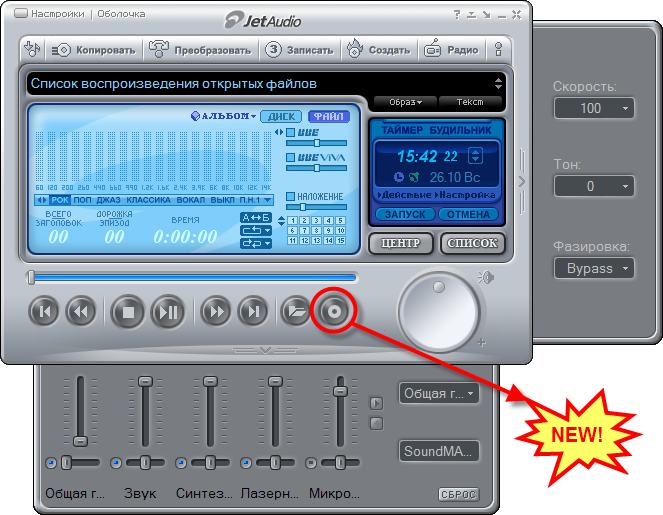The image size is (663, 515).
Task: Click the SoundMA... device button
Action: click(x=439, y=451)
